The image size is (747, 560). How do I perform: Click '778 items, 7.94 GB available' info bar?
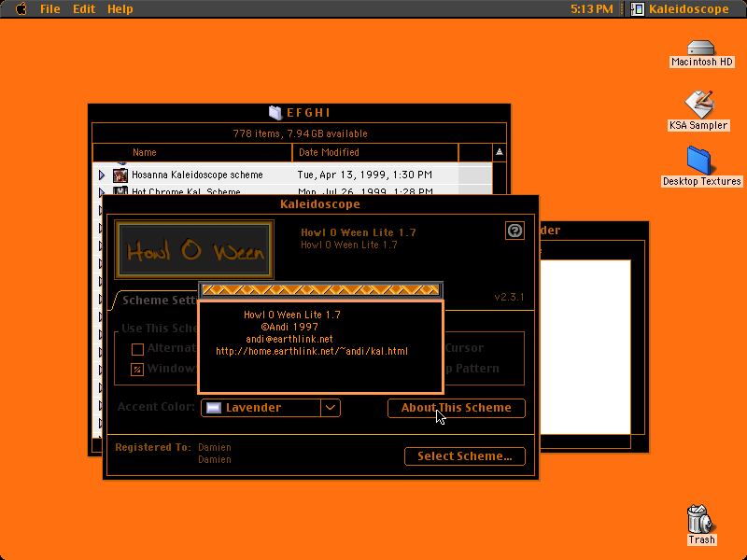(300, 133)
